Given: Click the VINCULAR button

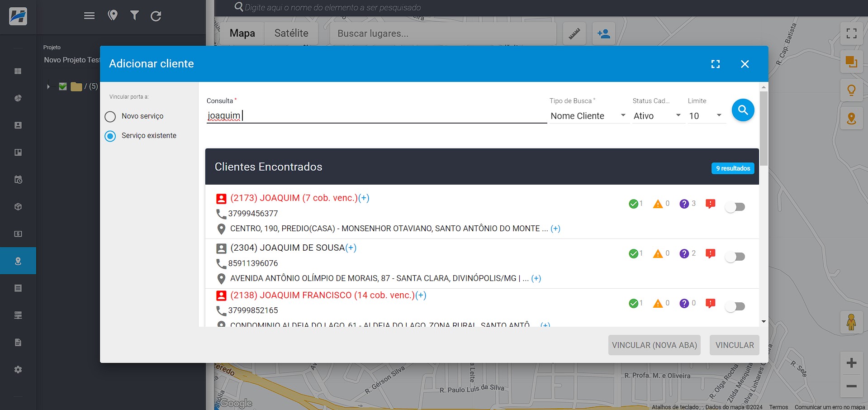Looking at the screenshot, I should 735,345.
